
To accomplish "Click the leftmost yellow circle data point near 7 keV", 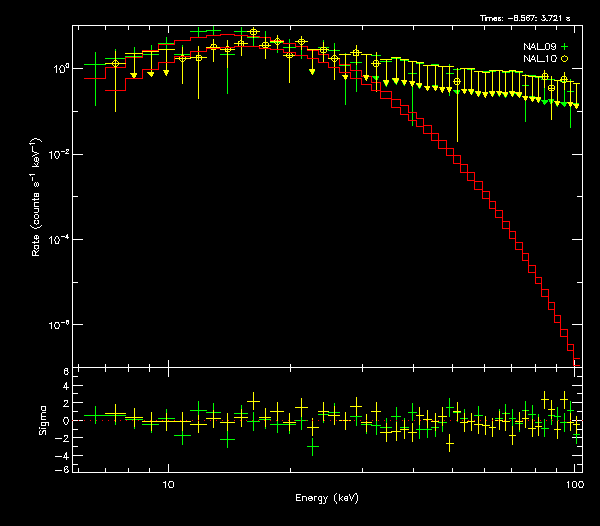I will point(116,63).
